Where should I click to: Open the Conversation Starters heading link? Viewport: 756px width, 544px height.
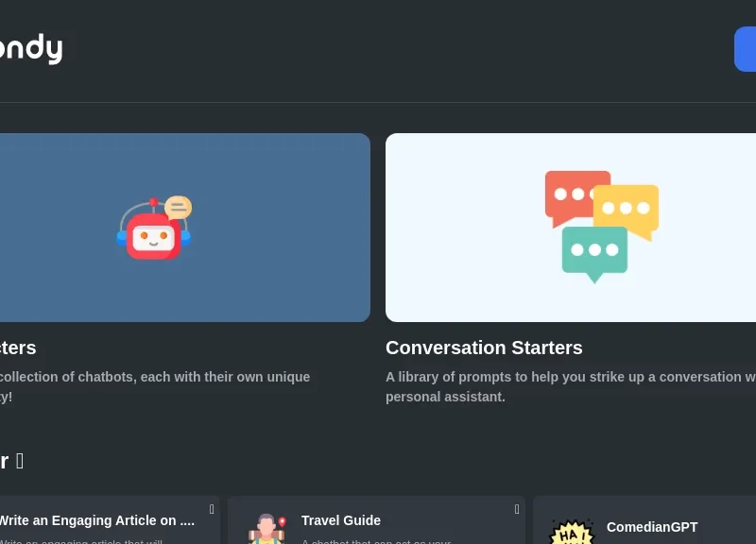click(x=484, y=348)
